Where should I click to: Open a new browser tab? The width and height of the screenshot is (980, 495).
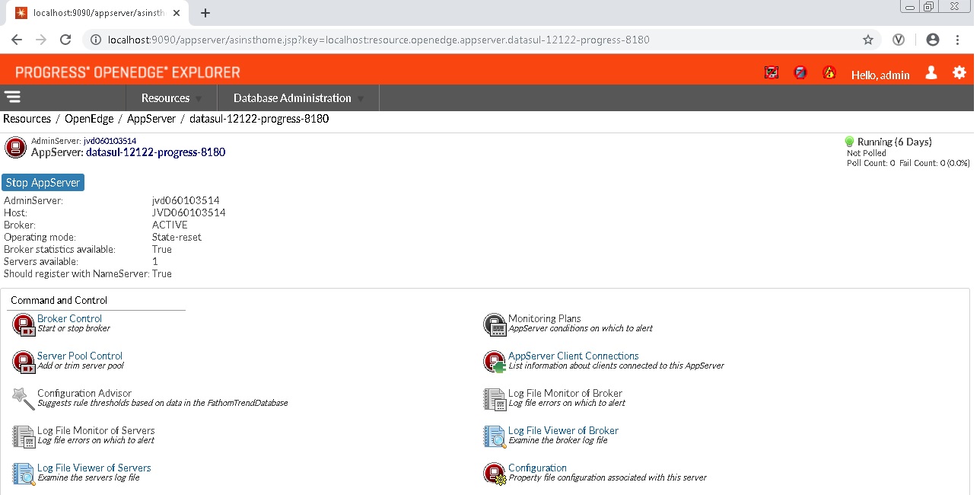[x=205, y=13]
